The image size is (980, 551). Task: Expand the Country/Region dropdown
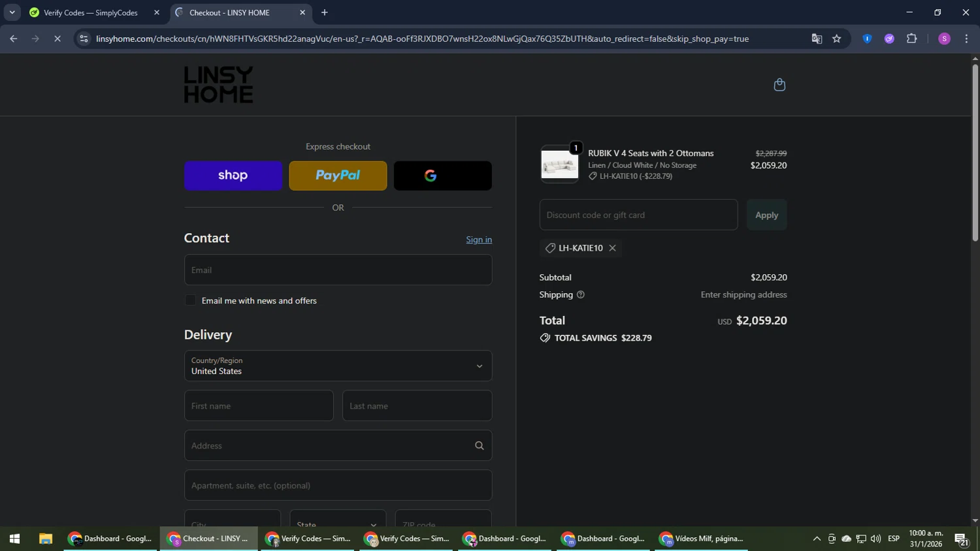(338, 366)
